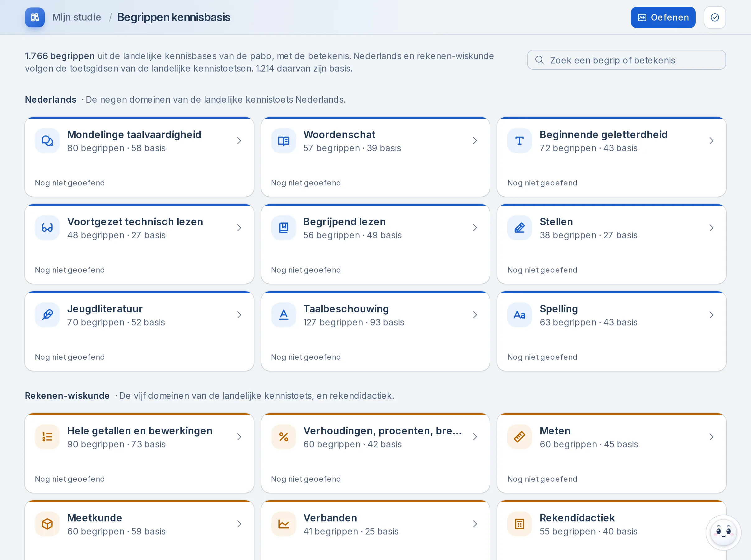751x560 pixels.
Task: Open the Jeugdliteratuur card title
Action: click(x=105, y=309)
